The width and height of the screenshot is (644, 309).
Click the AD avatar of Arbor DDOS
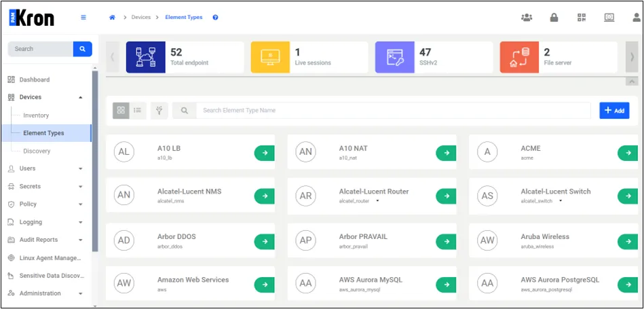(x=124, y=240)
